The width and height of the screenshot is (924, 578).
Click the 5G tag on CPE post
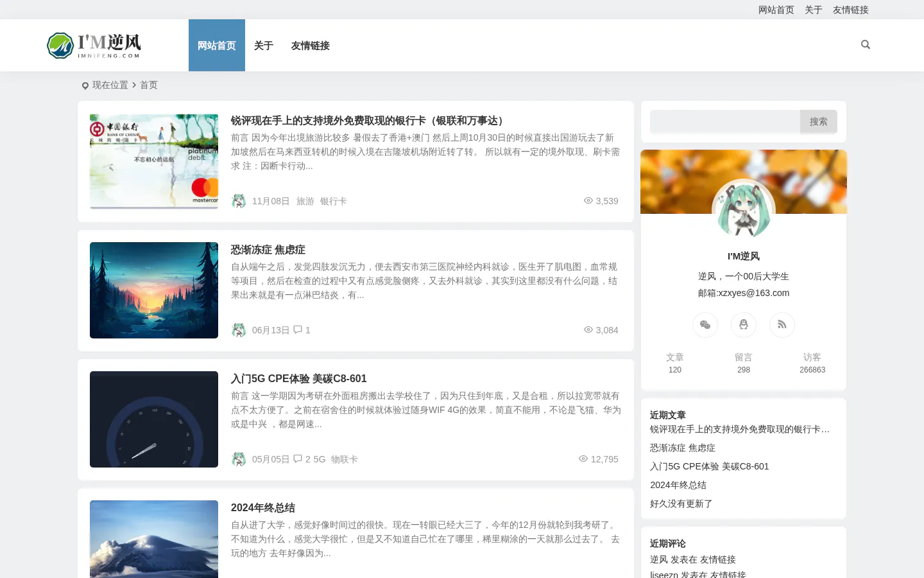coord(320,459)
